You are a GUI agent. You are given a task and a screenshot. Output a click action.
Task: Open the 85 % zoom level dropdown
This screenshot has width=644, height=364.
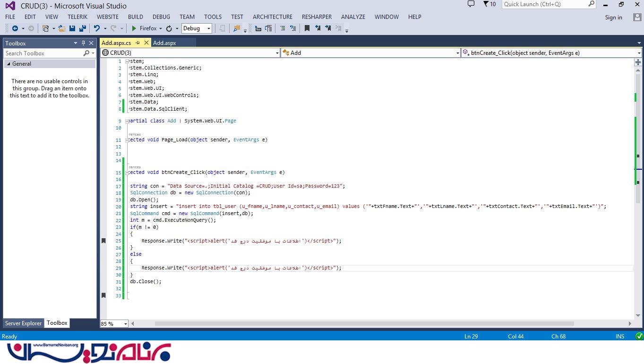pyautogui.click(x=125, y=324)
